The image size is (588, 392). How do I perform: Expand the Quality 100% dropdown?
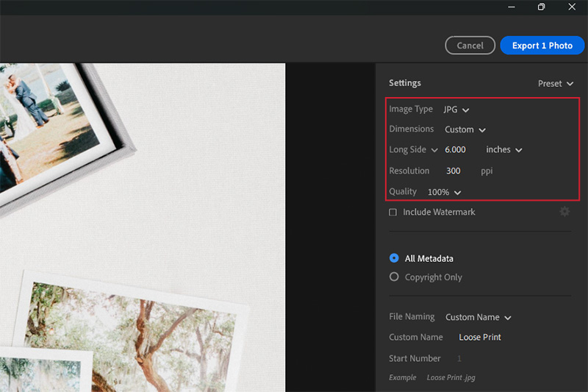pos(444,192)
